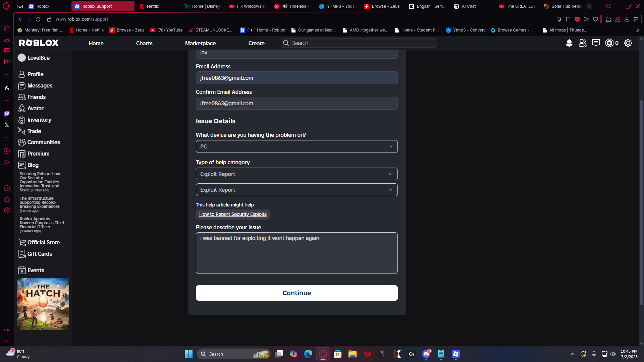The height and width of the screenshot is (362, 644).
Task: Open The Hatch event thumbnail
Action: pos(43,304)
